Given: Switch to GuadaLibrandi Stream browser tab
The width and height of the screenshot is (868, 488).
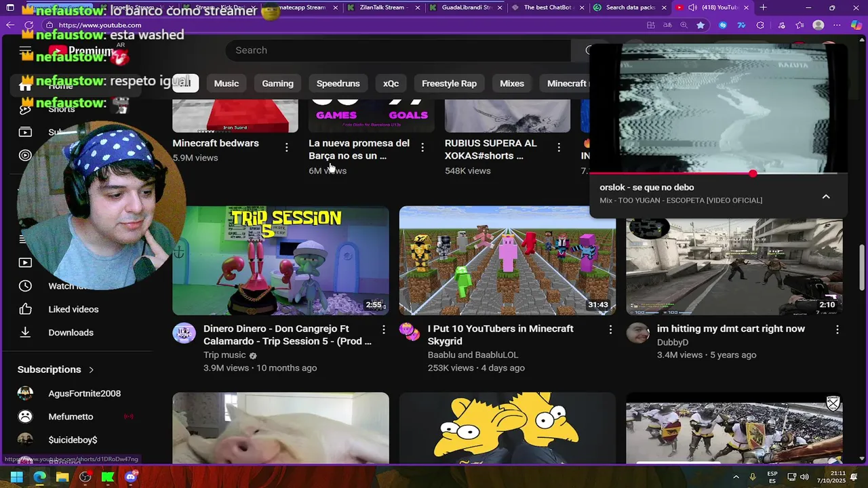Looking at the screenshot, I should (x=465, y=7).
